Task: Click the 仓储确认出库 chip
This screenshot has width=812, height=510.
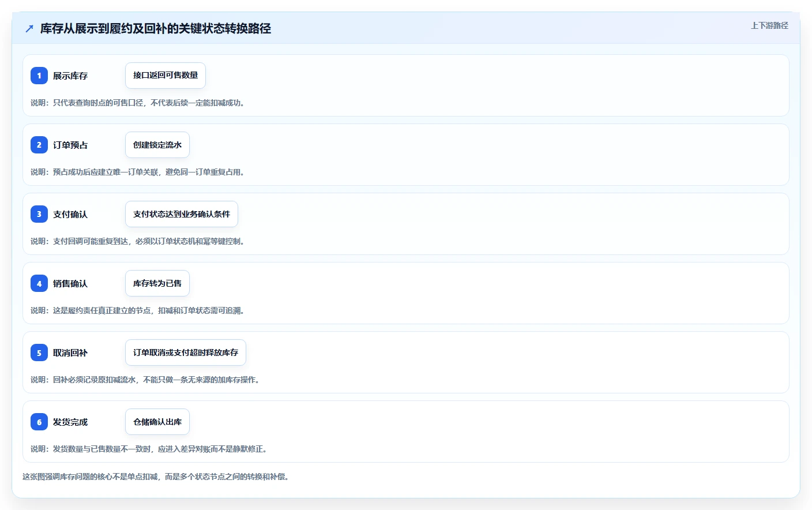Action: tap(157, 422)
